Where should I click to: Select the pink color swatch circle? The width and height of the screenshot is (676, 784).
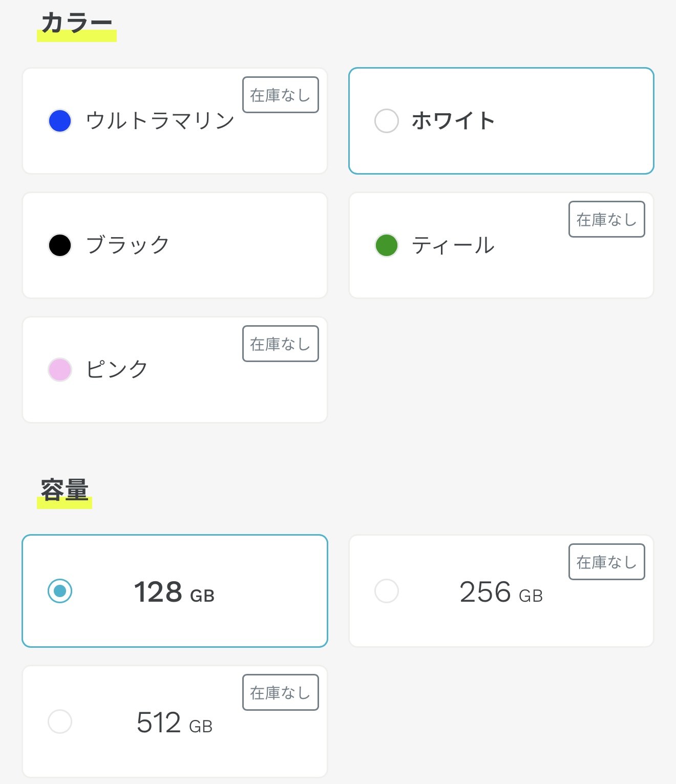(x=60, y=370)
